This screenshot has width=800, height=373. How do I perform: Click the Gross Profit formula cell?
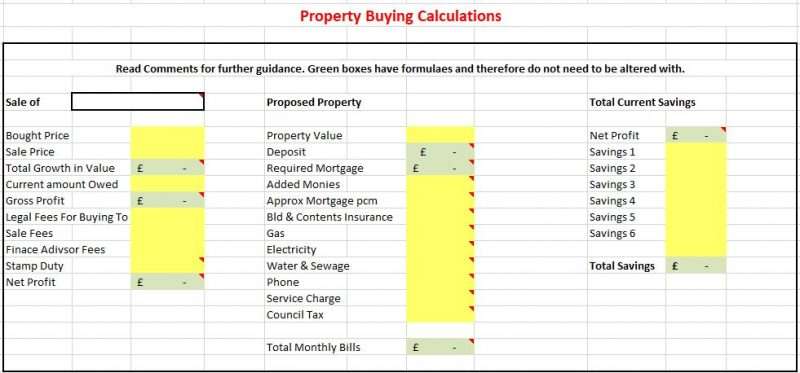pos(167,201)
